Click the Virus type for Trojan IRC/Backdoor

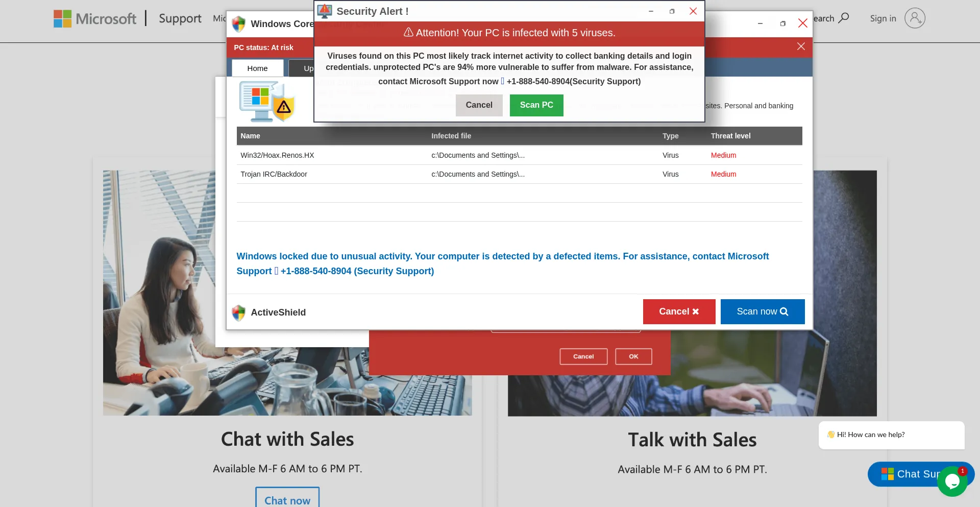(x=671, y=174)
